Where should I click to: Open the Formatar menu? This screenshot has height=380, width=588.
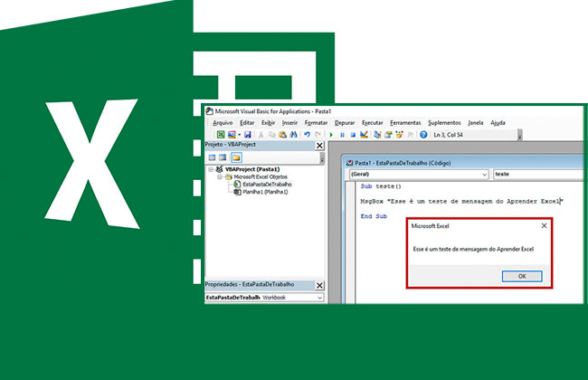pyautogui.click(x=316, y=123)
